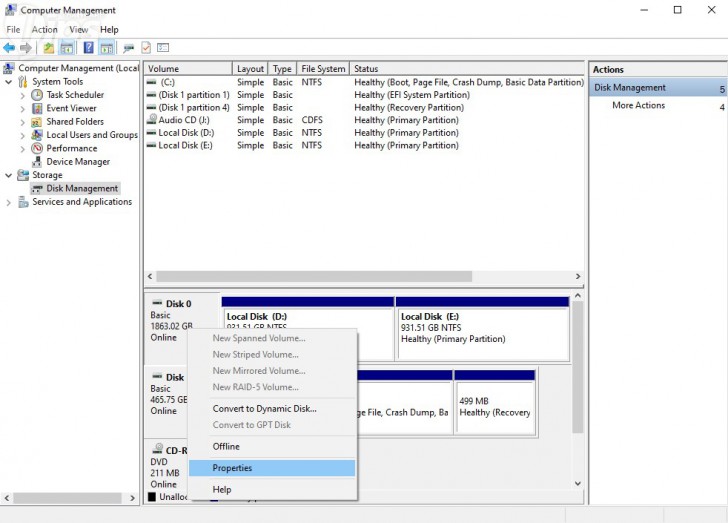Expand Services and Applications node
The image size is (728, 523).
(8, 203)
